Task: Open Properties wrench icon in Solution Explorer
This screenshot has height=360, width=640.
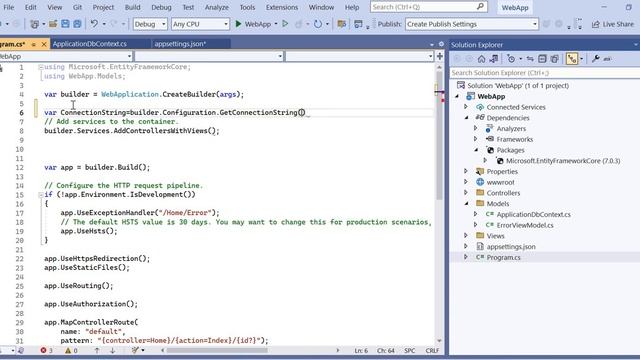Action: 596,59
